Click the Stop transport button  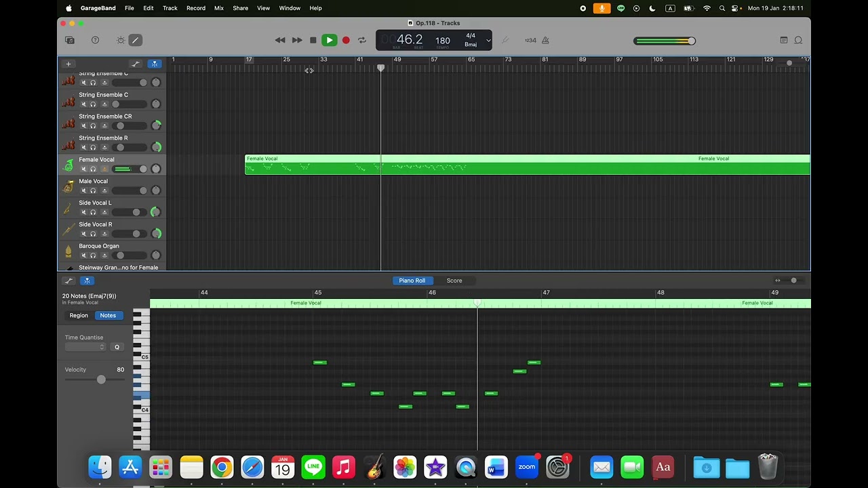pos(313,40)
